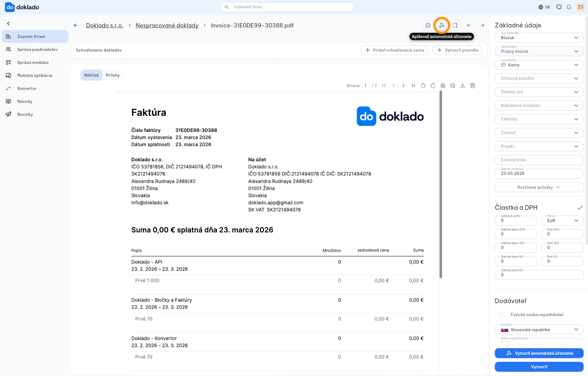
Task: Go to next preview page
Action: 403,86
